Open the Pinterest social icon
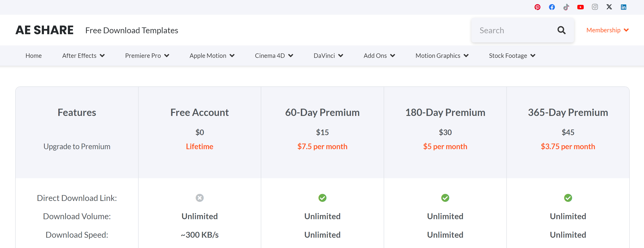Image resolution: width=644 pixels, height=248 pixels. pos(537,7)
